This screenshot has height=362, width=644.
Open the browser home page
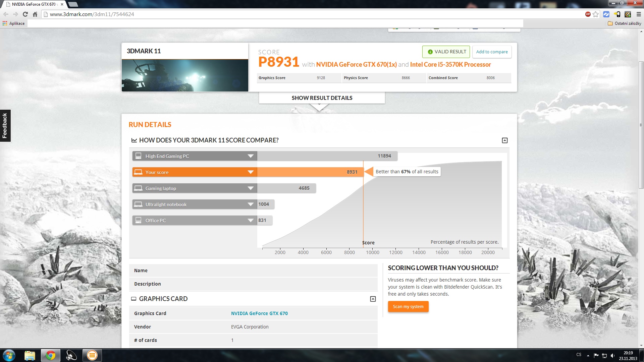pyautogui.click(x=35, y=14)
